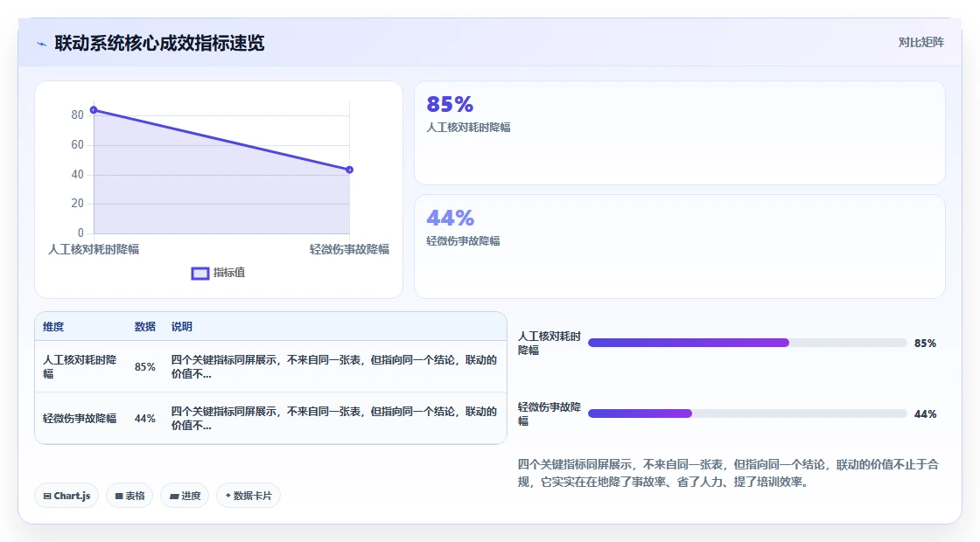Click 轻微伤事故降幅 label under 44%

tap(463, 241)
